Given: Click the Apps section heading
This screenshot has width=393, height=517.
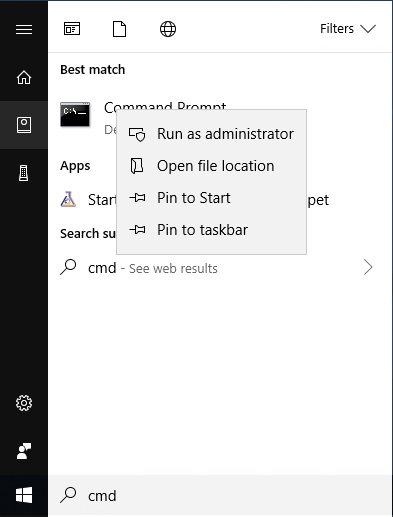Looking at the screenshot, I should point(75,166).
